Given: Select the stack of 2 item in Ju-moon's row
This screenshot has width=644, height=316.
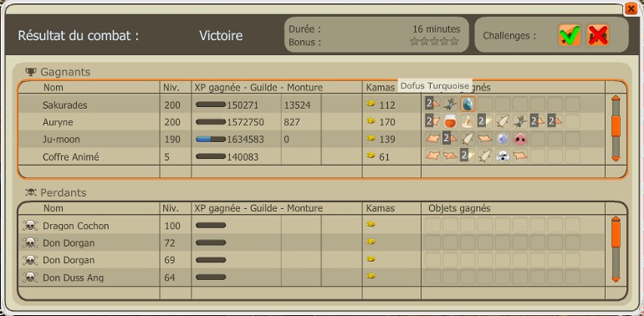Looking at the screenshot, I should coord(450,139).
